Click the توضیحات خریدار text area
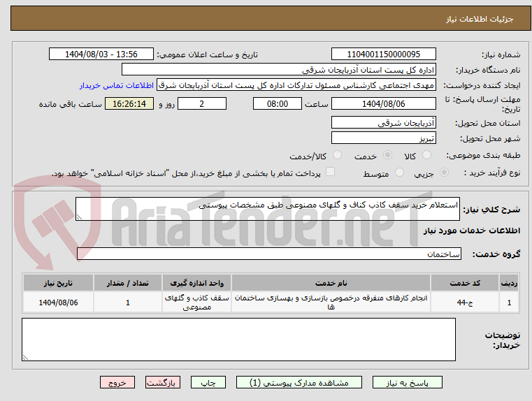Viewport: 532px width, 401px height. 238,340
